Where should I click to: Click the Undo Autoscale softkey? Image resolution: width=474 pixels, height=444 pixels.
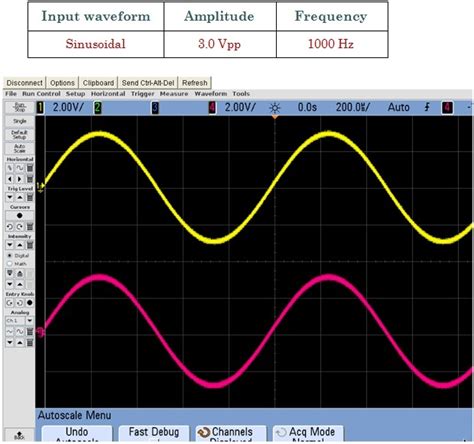pyautogui.click(x=77, y=434)
